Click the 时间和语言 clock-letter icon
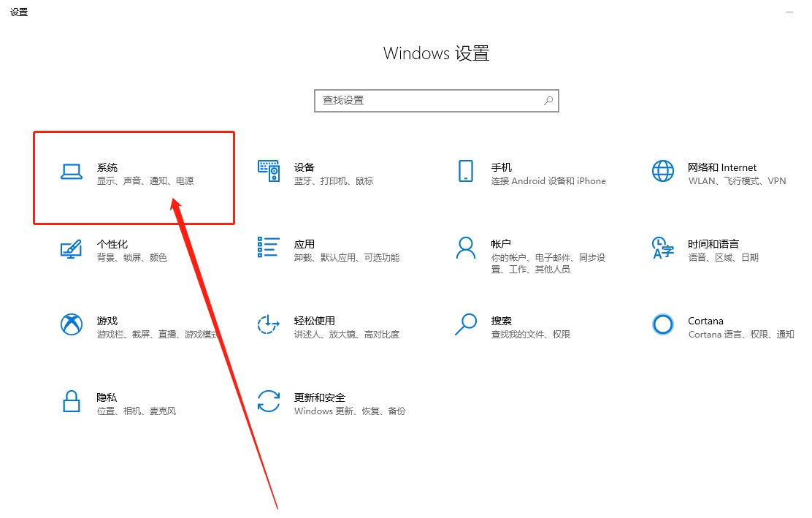This screenshot has height=518, width=812. 662,248
